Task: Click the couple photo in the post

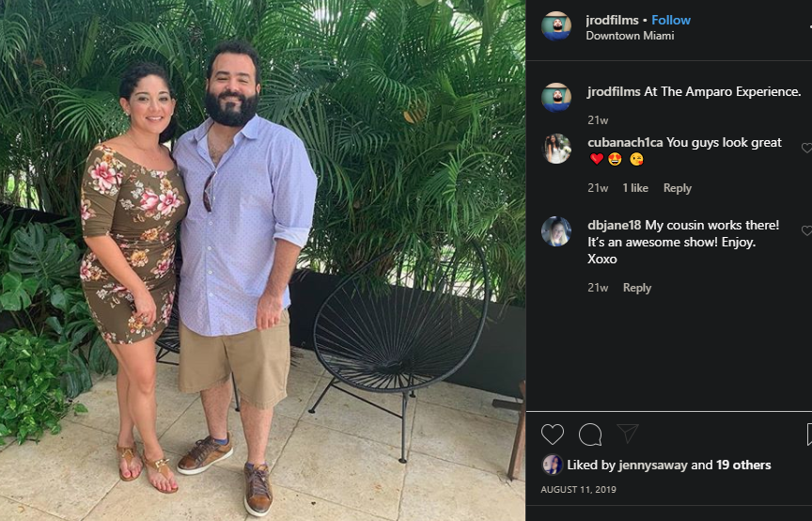Action: click(262, 260)
